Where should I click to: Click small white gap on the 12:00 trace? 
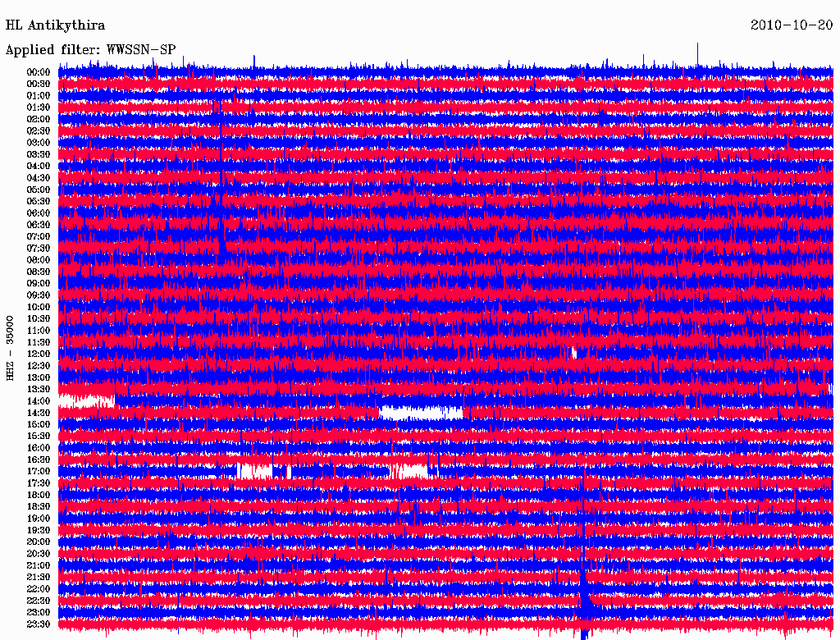(x=574, y=353)
